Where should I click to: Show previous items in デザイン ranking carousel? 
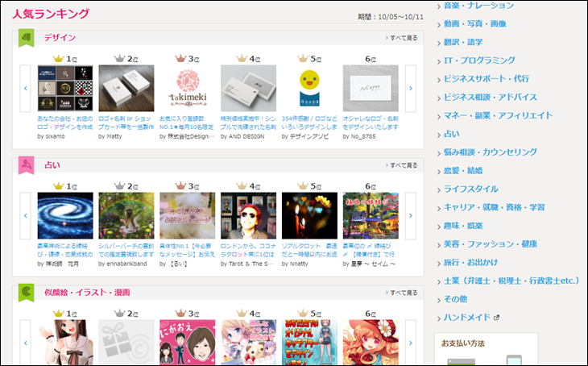[x=26, y=88]
